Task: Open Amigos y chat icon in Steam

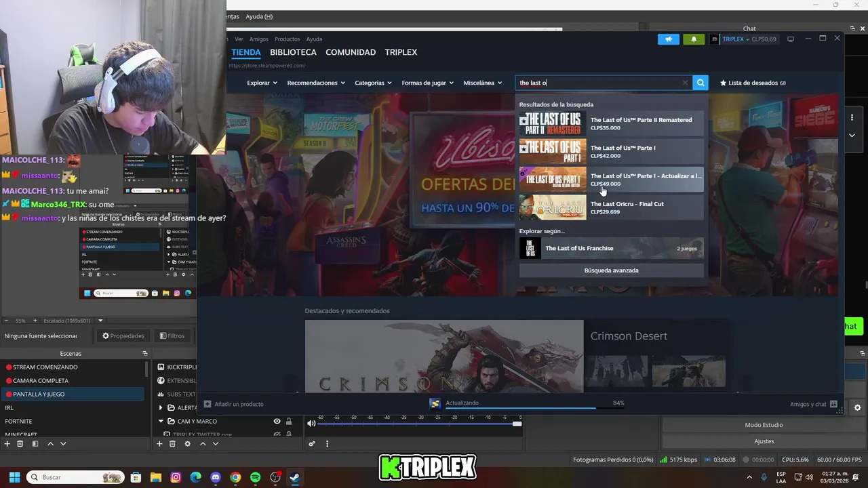Action: [x=833, y=404]
